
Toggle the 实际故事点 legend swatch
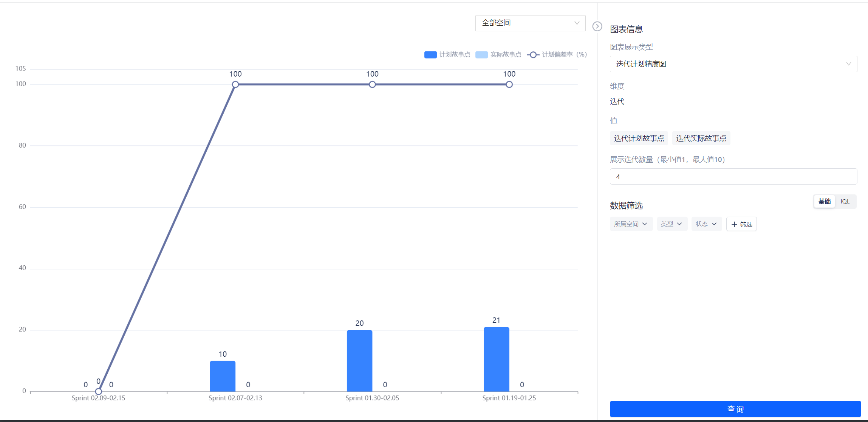pyautogui.click(x=481, y=55)
